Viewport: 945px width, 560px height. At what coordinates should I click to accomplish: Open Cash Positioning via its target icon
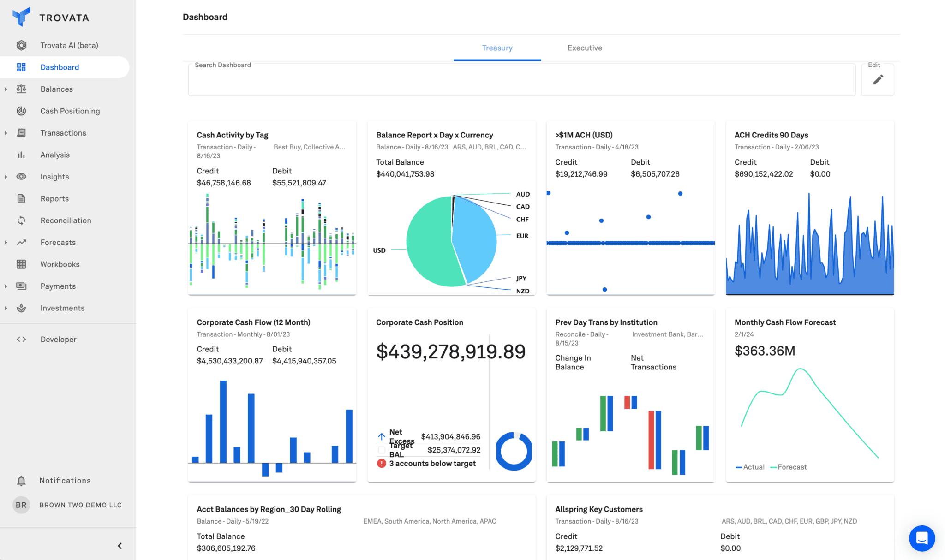pos(21,111)
